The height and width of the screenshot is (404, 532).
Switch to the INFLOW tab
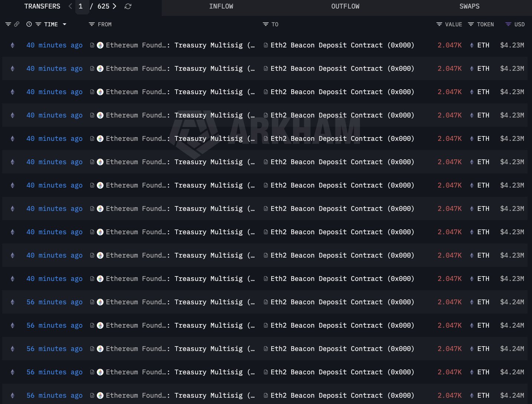coord(221,6)
